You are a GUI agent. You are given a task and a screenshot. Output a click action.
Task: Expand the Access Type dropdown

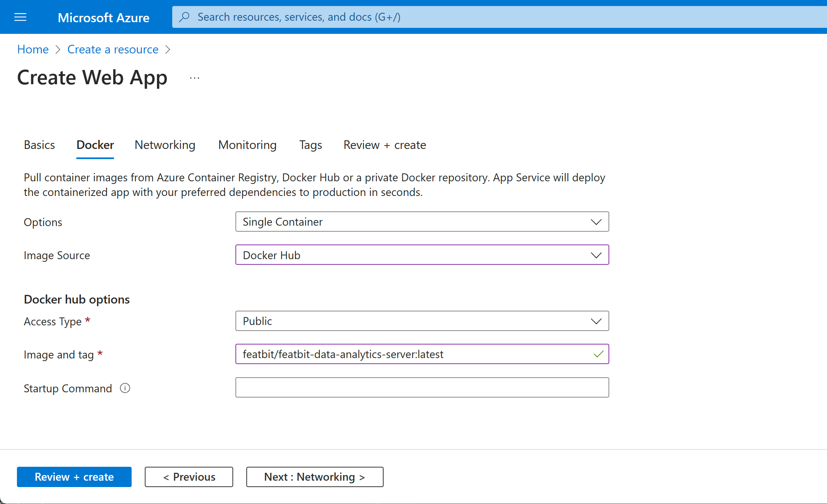point(422,321)
